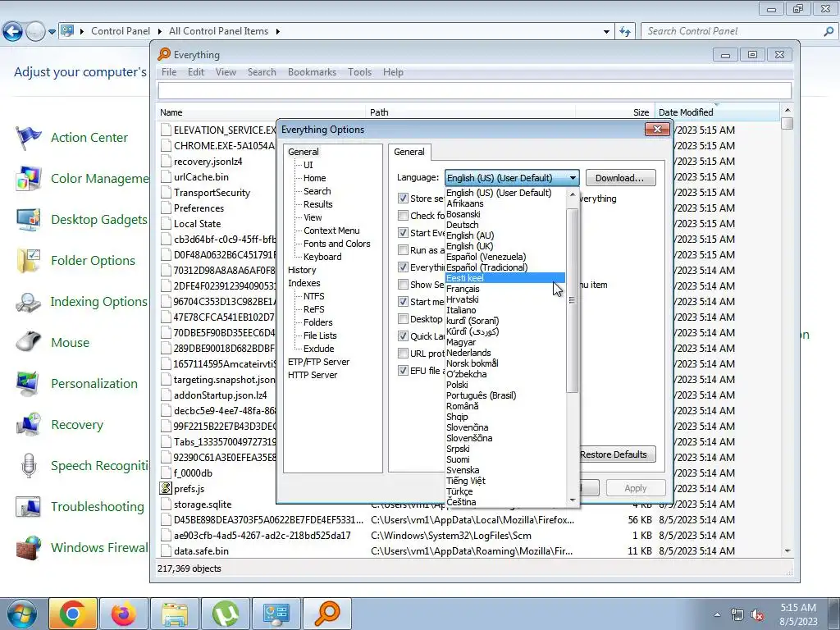840x630 pixels.
Task: Pick Polski from language dropdown
Action: click(x=504, y=385)
